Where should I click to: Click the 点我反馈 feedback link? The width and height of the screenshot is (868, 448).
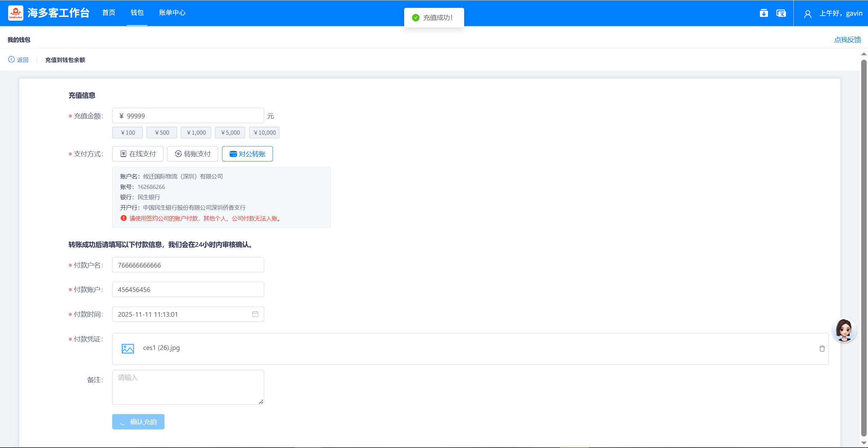(x=847, y=40)
